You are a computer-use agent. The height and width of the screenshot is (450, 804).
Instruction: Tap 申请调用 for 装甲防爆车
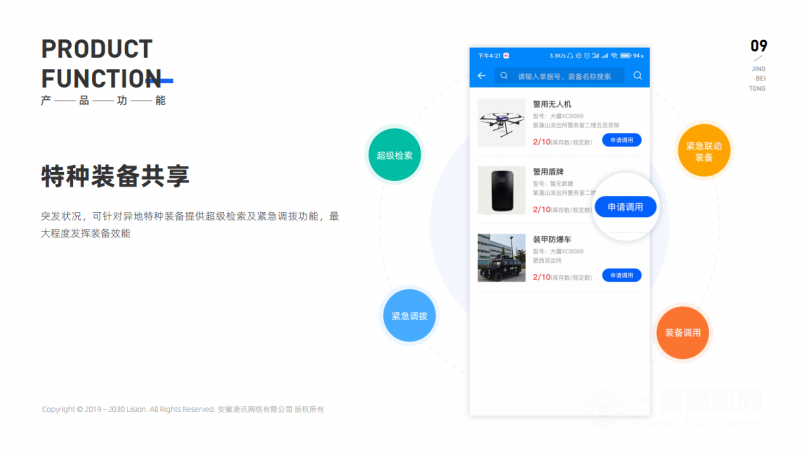[x=621, y=275]
